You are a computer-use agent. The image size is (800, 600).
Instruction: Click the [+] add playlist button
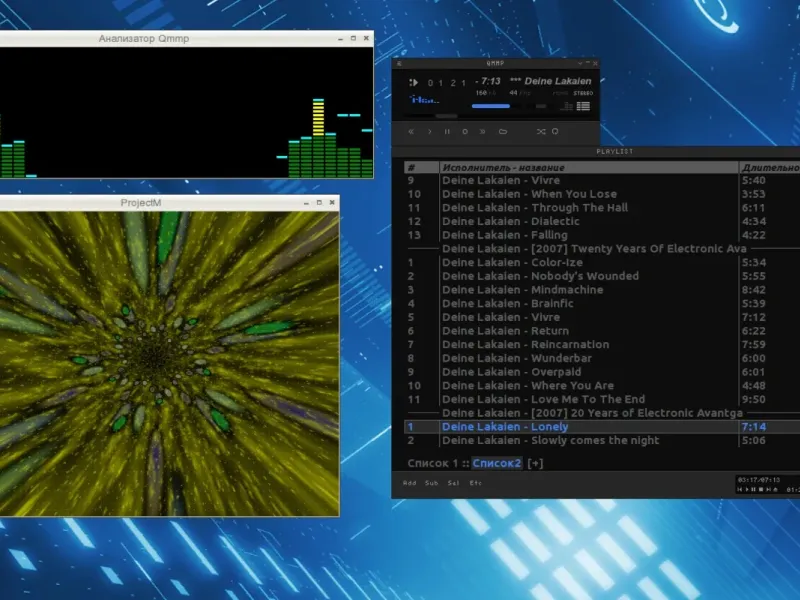pos(536,463)
